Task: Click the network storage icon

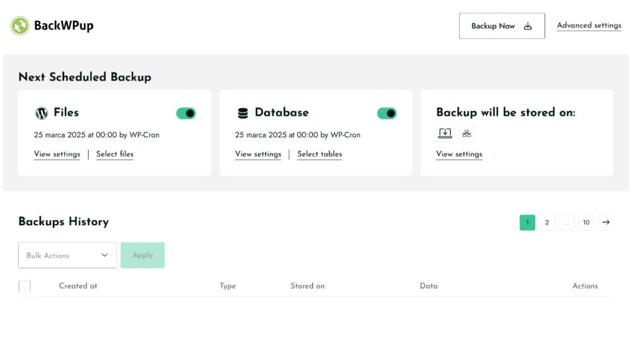Action: [x=466, y=133]
